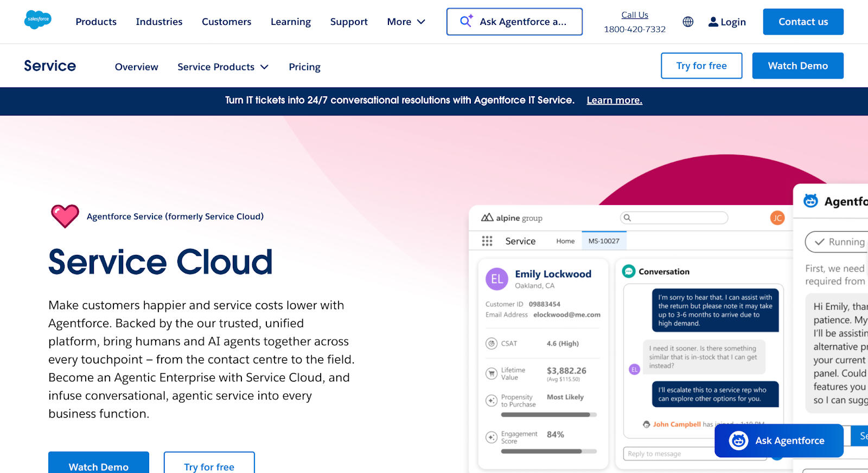Click the $3,882.26 lifetime value
Screen dimensions: 868x473
pos(566,370)
